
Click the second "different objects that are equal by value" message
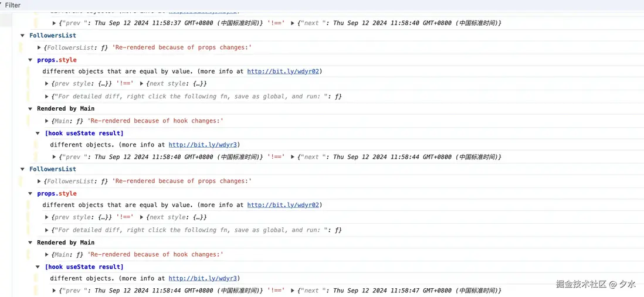click(117, 205)
